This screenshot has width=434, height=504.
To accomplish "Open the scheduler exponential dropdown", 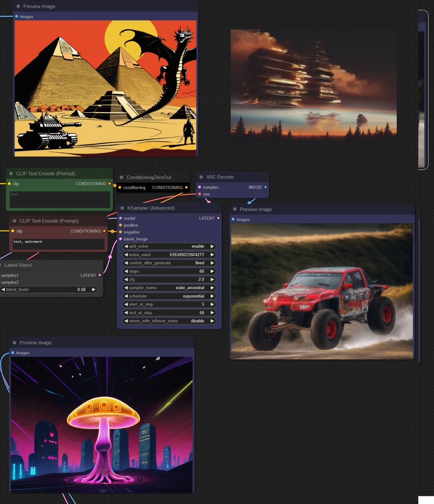I will 169,296.
